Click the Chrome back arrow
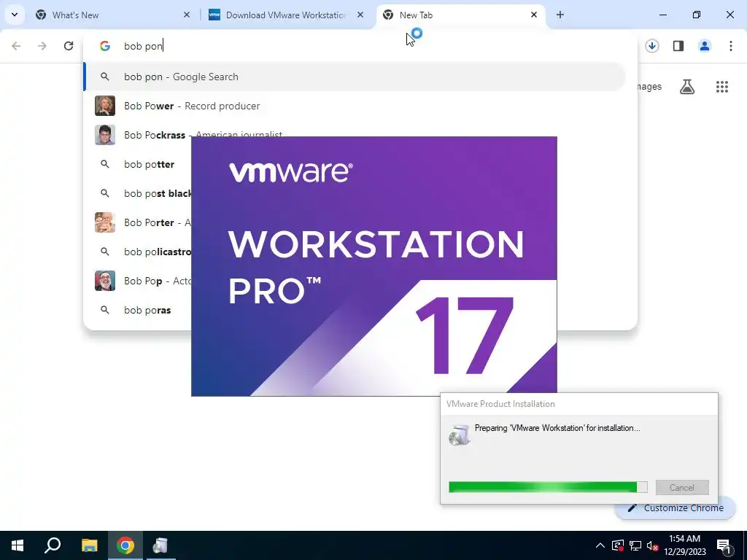The height and width of the screenshot is (560, 747). pyautogui.click(x=16, y=46)
